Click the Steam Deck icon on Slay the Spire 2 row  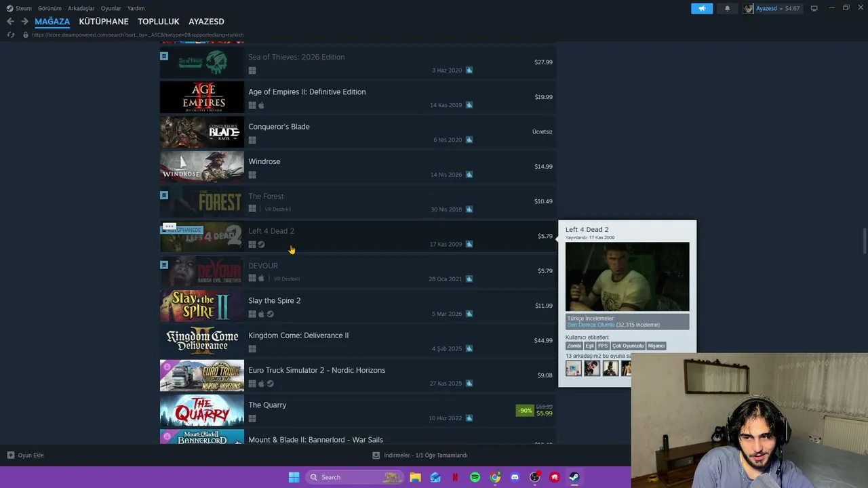point(469,314)
